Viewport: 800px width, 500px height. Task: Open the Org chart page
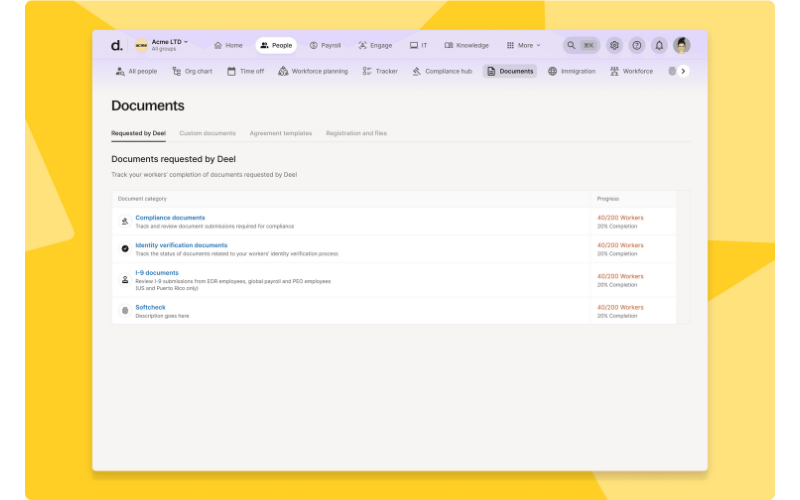[x=192, y=71]
